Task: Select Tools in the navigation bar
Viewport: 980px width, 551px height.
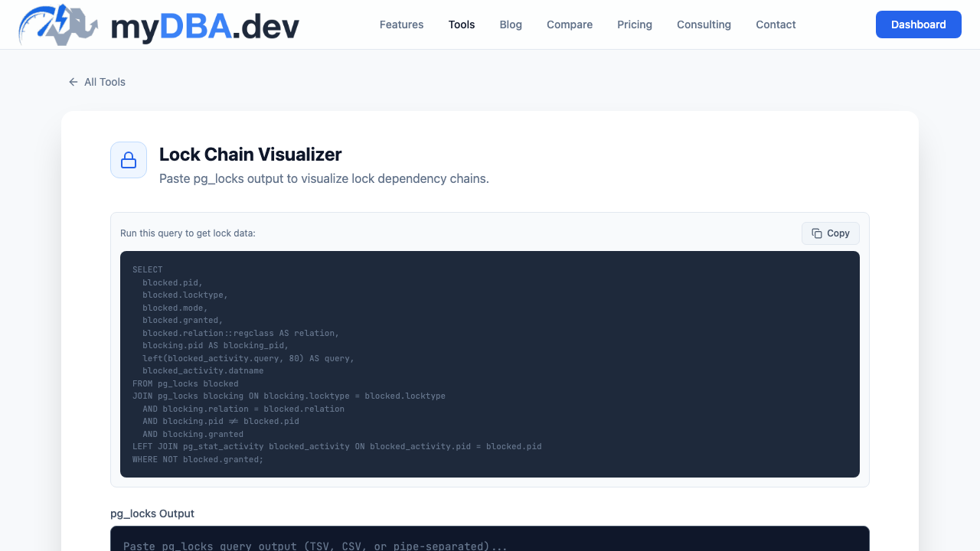Action: pyautogui.click(x=462, y=24)
